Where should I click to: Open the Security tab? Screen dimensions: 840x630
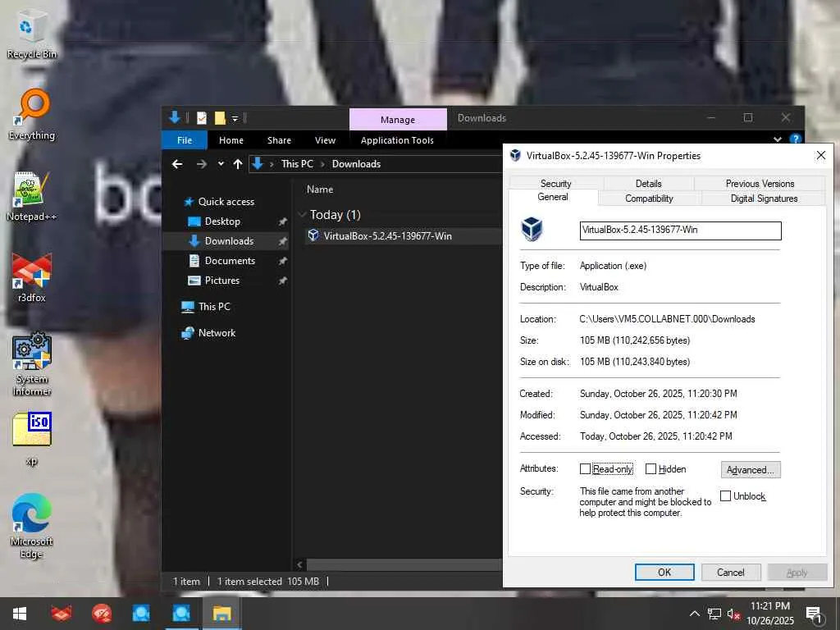coord(555,183)
